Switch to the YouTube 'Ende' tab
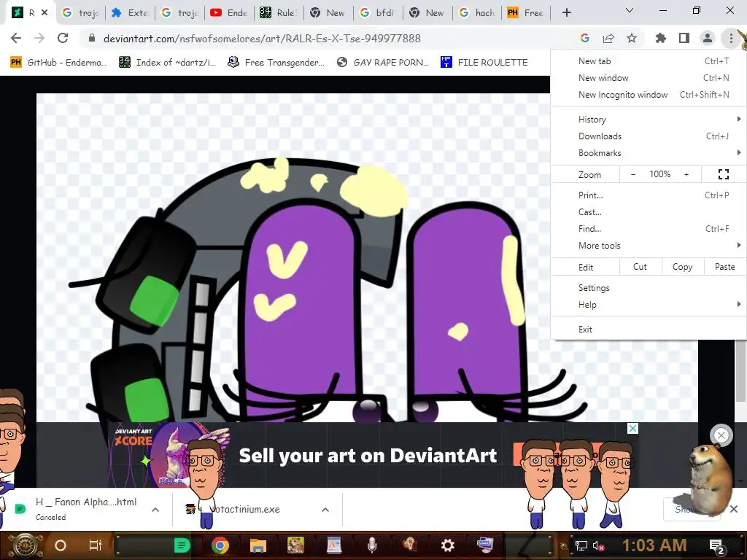Screen dimensions: 747x560 click(229, 13)
